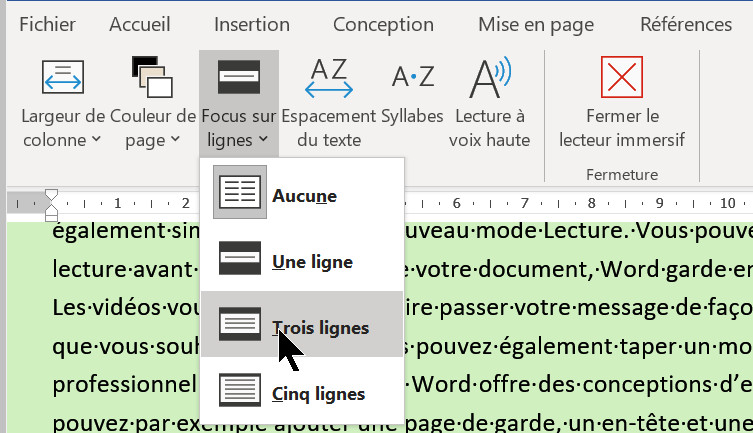Go to the Conception tab
This screenshot has width=753, height=433.
pyautogui.click(x=384, y=24)
